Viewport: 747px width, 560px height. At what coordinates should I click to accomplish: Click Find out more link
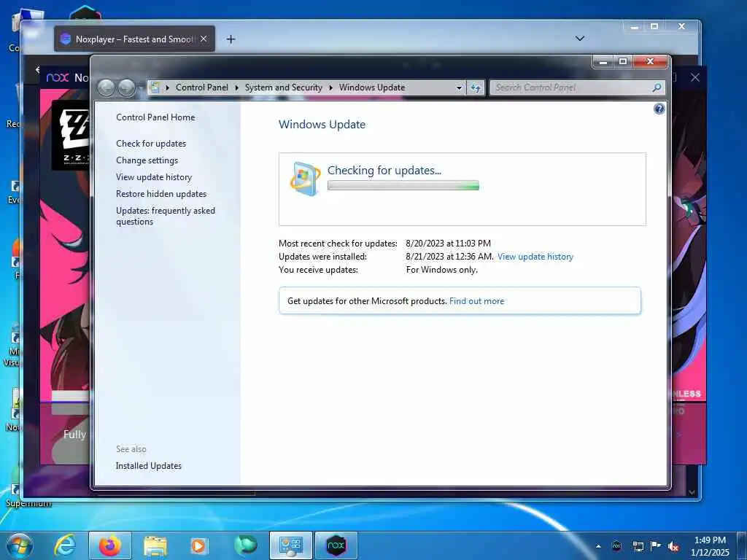[x=476, y=301]
